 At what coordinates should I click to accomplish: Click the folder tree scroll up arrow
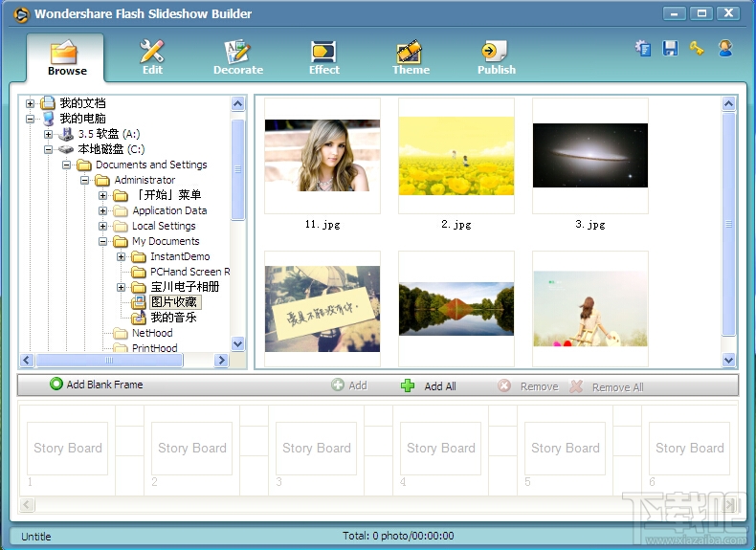pos(238,103)
